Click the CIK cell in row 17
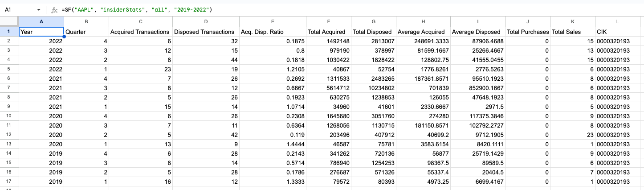This screenshot has height=190, width=644. coord(617,182)
